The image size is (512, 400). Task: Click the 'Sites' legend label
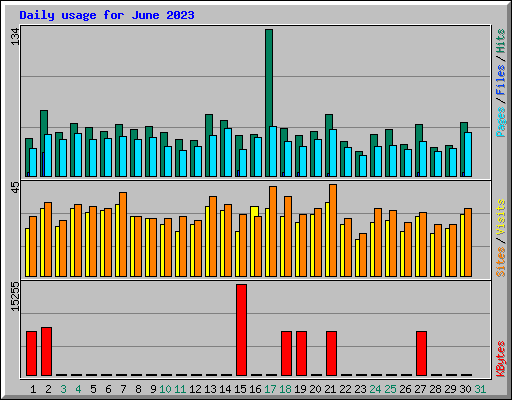click(500, 262)
